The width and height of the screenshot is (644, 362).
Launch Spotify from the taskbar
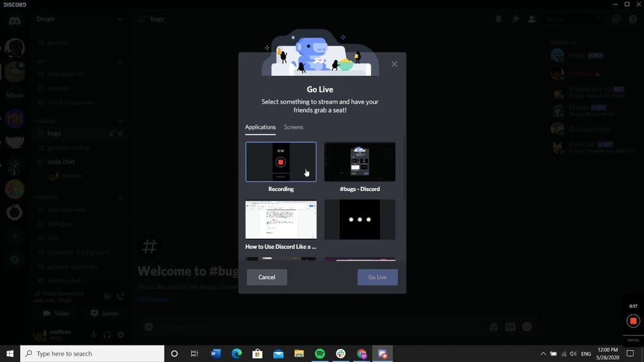click(x=320, y=354)
